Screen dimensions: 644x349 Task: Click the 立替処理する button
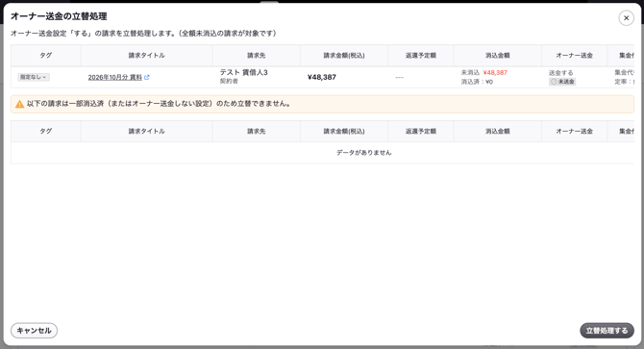coord(607,331)
